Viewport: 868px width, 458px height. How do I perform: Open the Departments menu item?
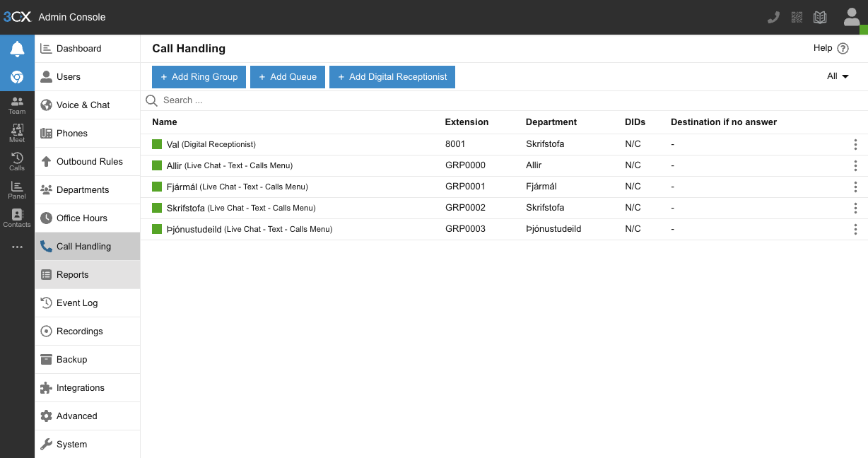tap(88, 190)
